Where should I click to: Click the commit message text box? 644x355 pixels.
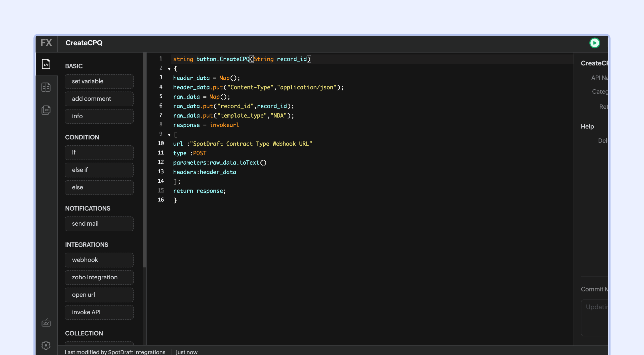coord(595,318)
